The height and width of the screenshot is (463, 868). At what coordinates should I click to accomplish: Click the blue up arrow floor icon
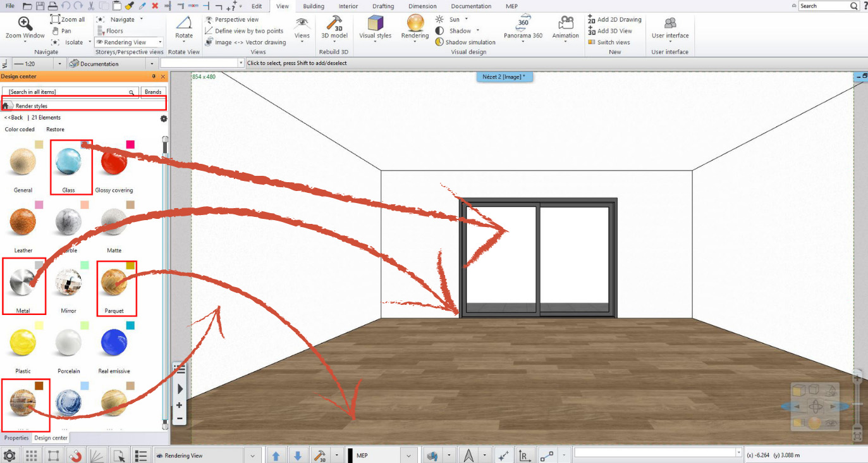point(276,455)
